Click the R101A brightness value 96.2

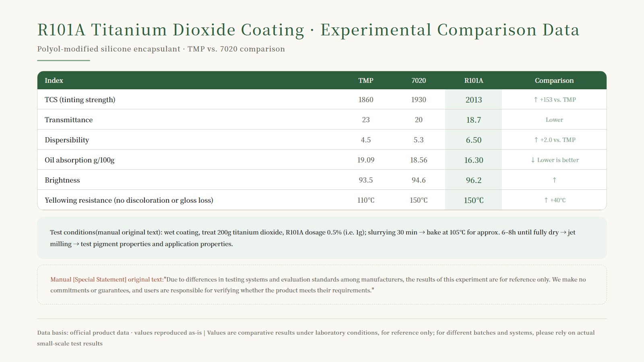(474, 180)
